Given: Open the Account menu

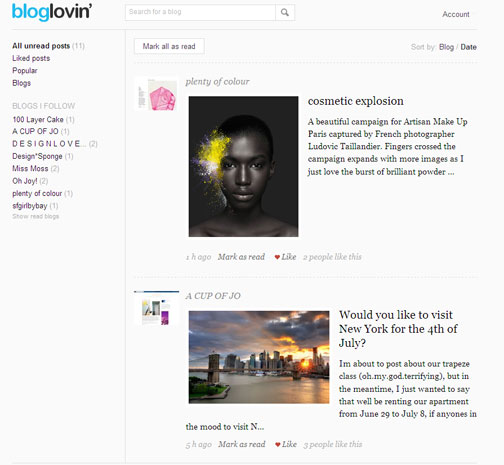Looking at the screenshot, I should tap(456, 14).
